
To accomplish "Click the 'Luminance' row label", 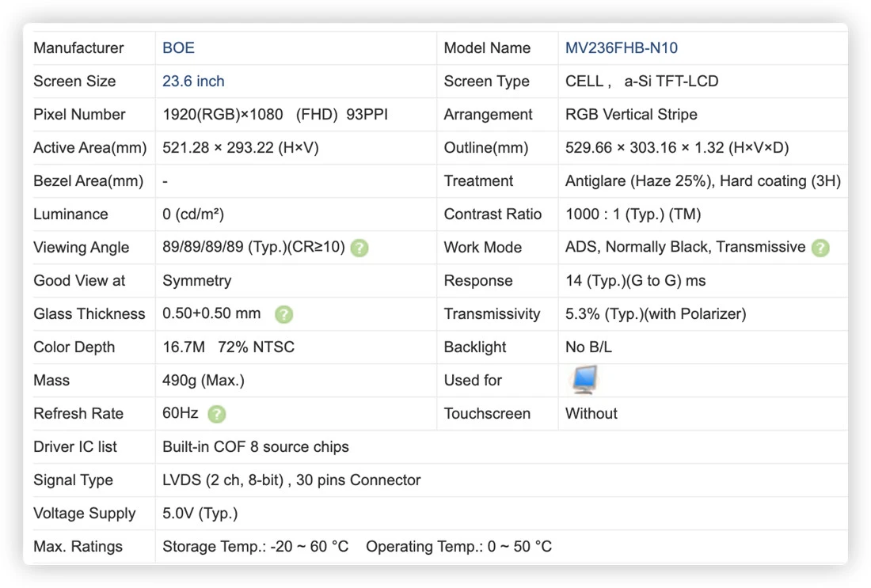I will pyautogui.click(x=70, y=214).
